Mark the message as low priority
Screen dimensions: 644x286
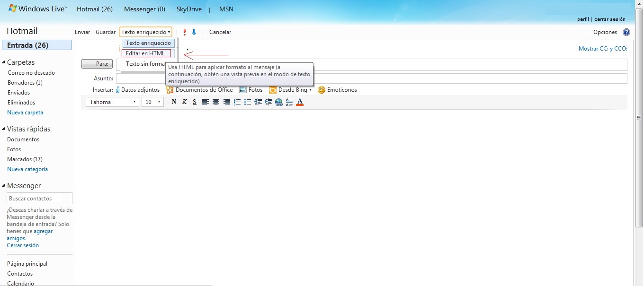[194, 32]
